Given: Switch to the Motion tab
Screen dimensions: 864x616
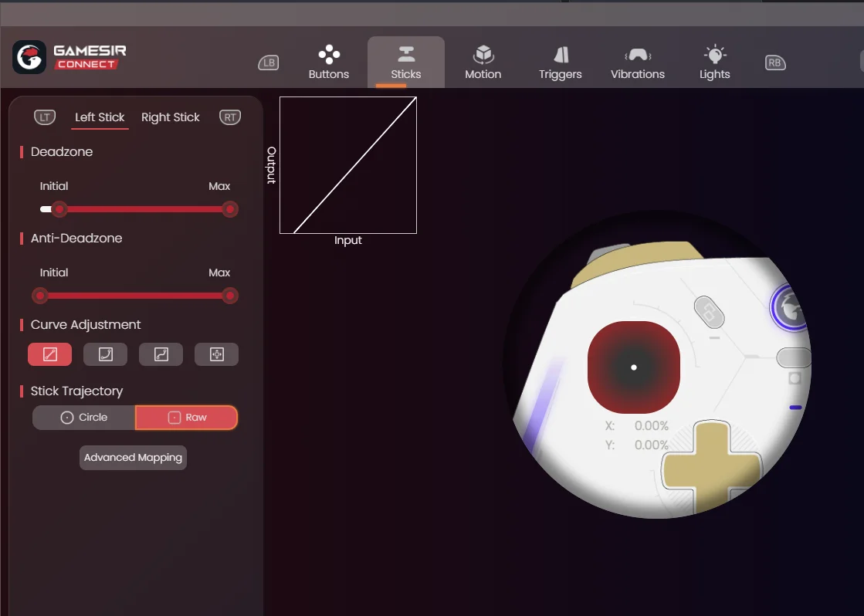Looking at the screenshot, I should [x=483, y=63].
